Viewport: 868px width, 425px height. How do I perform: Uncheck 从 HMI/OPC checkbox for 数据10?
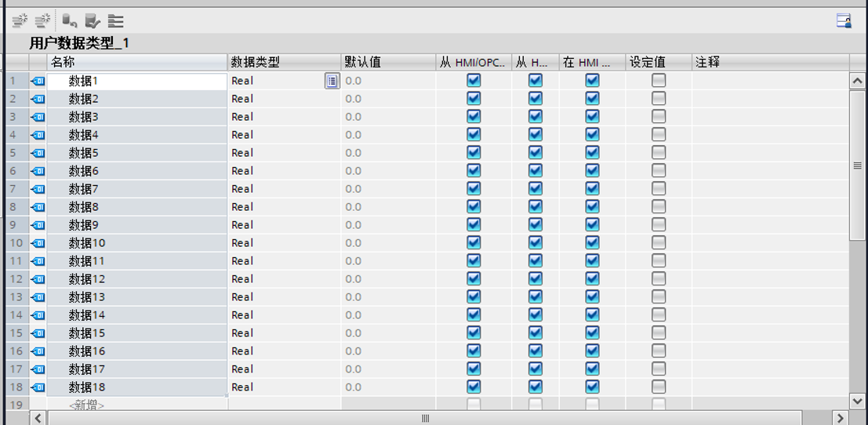(x=474, y=243)
